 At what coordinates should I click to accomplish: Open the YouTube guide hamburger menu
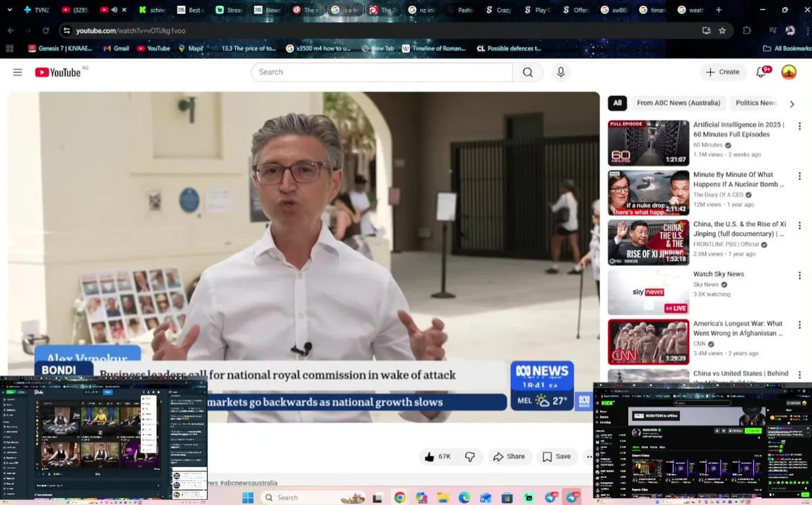click(18, 72)
